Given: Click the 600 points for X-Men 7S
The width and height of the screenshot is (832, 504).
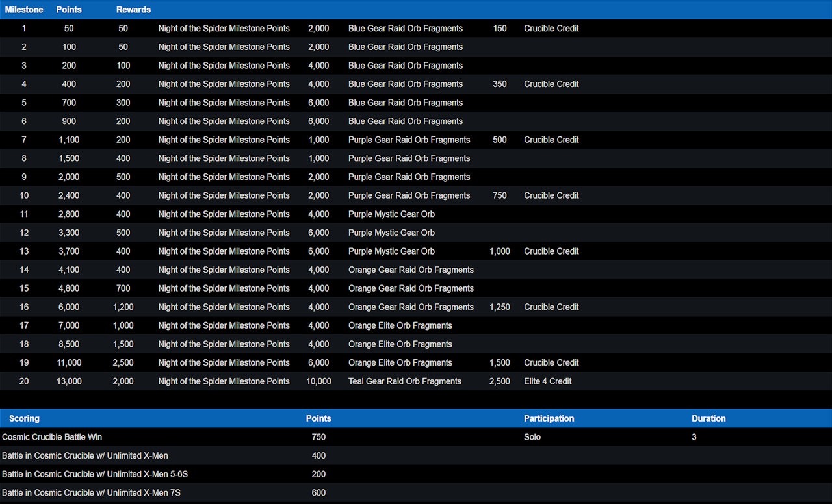Looking at the screenshot, I should pos(318,493).
